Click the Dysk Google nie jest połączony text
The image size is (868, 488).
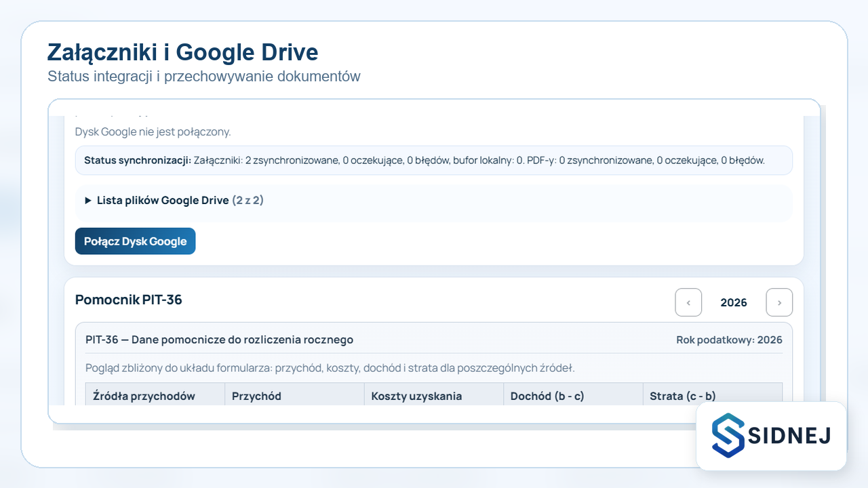point(153,131)
